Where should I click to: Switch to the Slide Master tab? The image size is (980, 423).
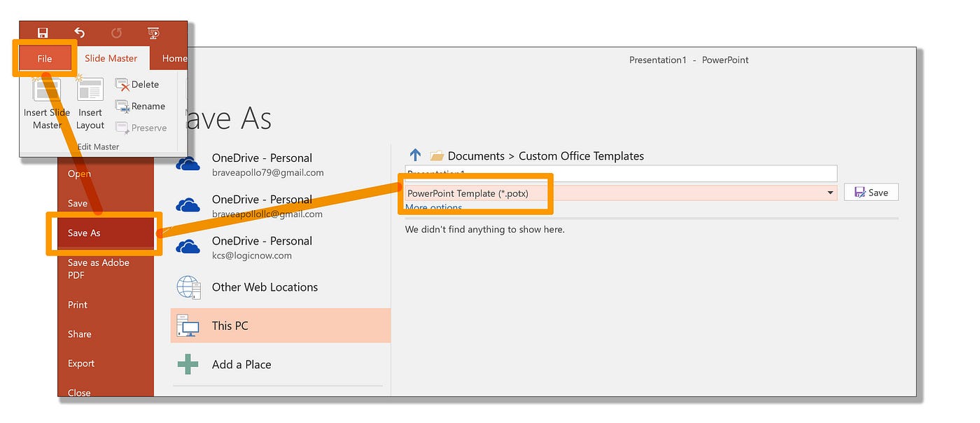point(111,58)
